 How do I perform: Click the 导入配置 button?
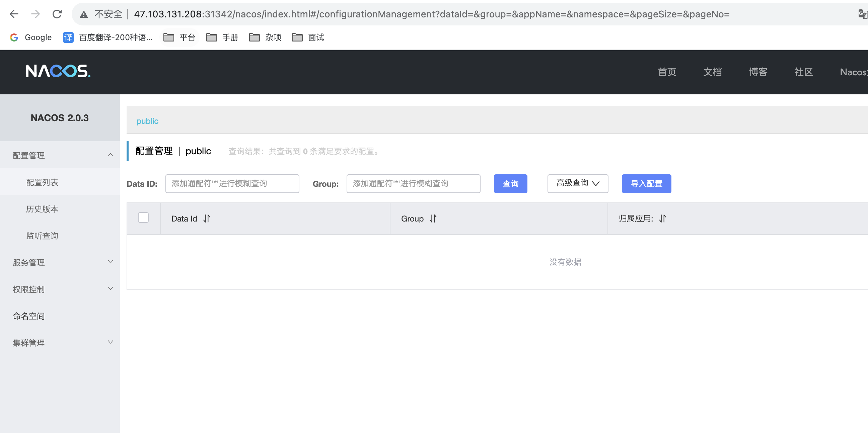[x=646, y=183]
